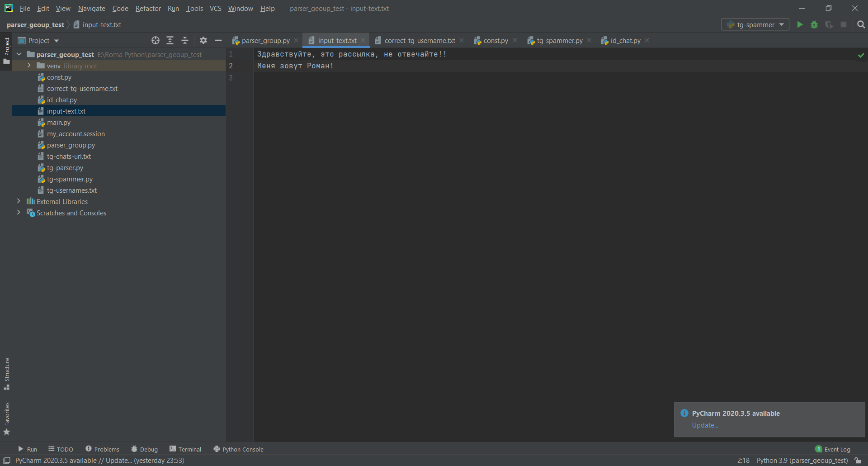
Task: Open the Structure side tool window
Action: click(x=6, y=374)
